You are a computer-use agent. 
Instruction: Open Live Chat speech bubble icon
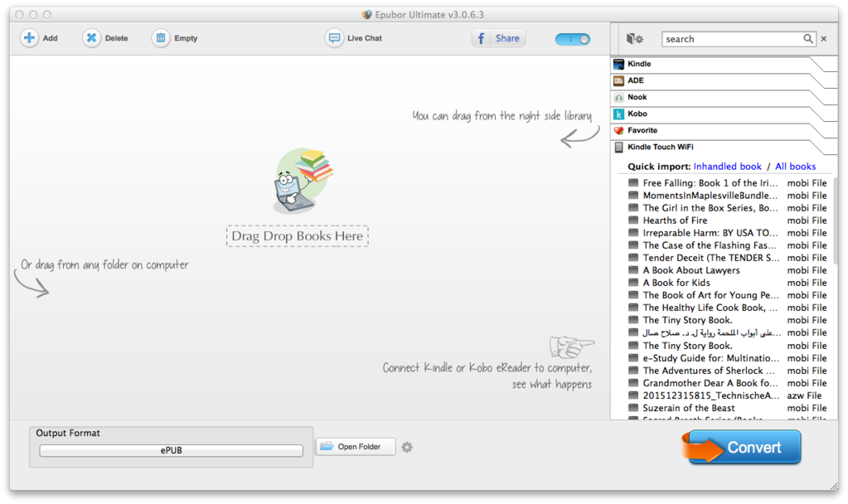pyautogui.click(x=334, y=38)
